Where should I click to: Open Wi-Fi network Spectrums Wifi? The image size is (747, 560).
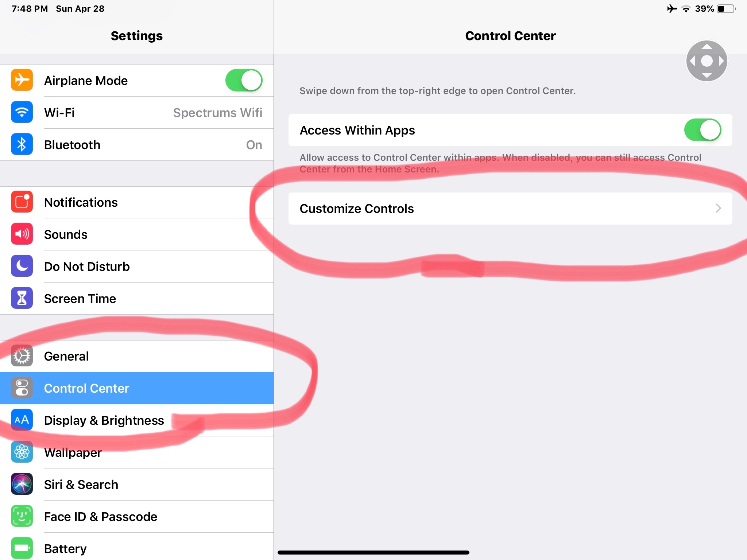[217, 113]
